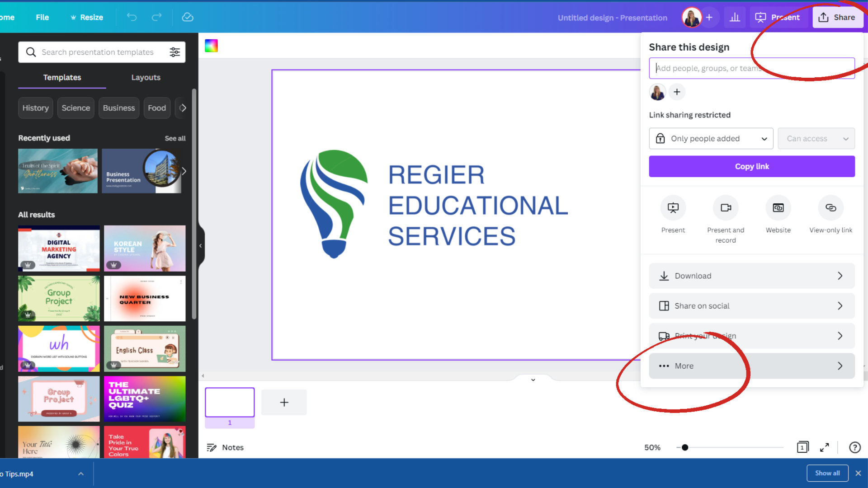Viewport: 868px width, 488px height.
Task: Open the Notes pencil icon
Action: pyautogui.click(x=212, y=447)
